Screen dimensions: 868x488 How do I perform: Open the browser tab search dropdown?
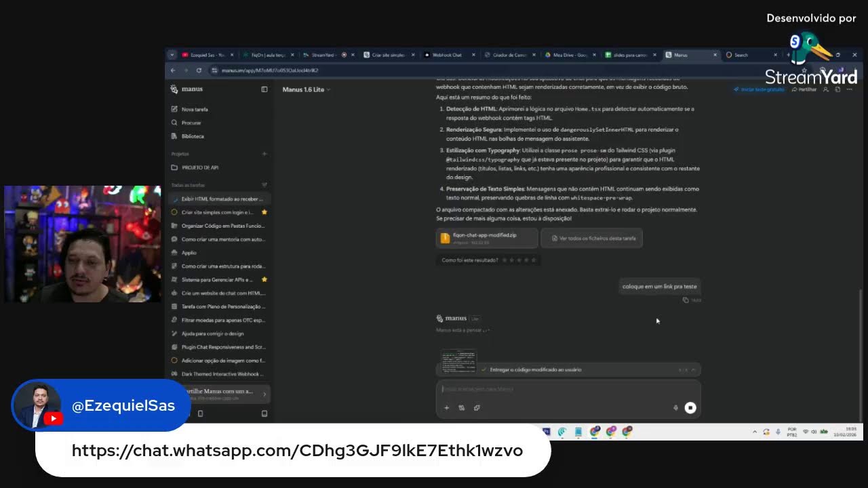172,55
